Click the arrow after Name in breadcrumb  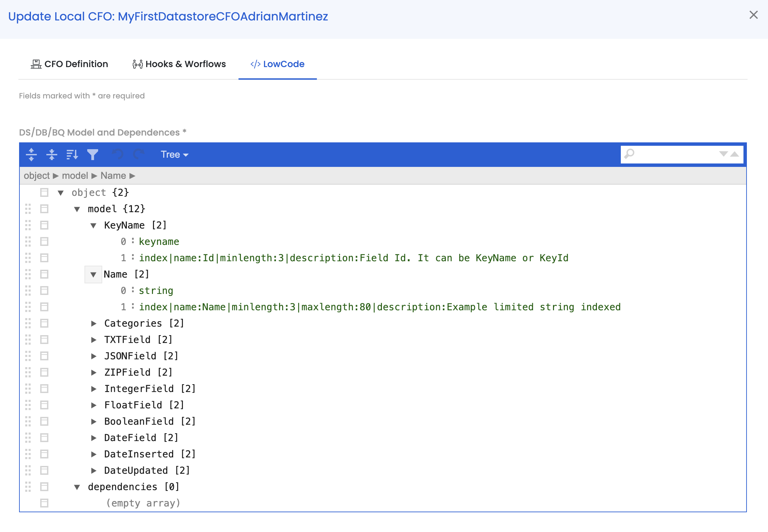click(x=132, y=176)
